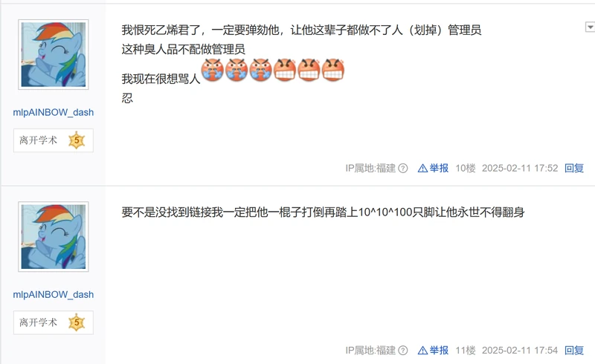595x364 pixels.
Task: Click the last gritted-teeth angry emoji
Action: click(x=333, y=70)
